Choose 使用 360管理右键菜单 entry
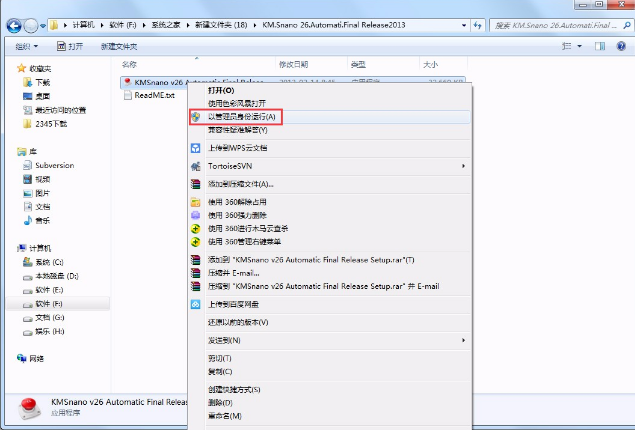This screenshot has height=432, width=635. (244, 242)
